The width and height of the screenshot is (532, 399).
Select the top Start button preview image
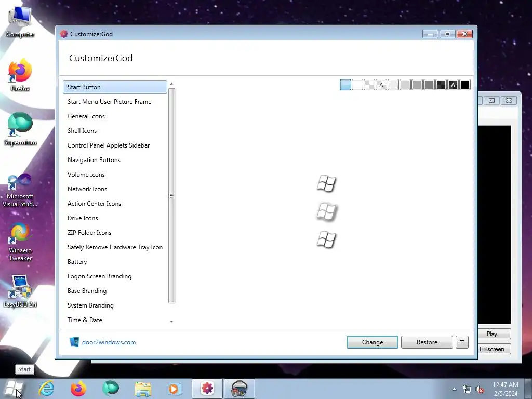coord(326,183)
